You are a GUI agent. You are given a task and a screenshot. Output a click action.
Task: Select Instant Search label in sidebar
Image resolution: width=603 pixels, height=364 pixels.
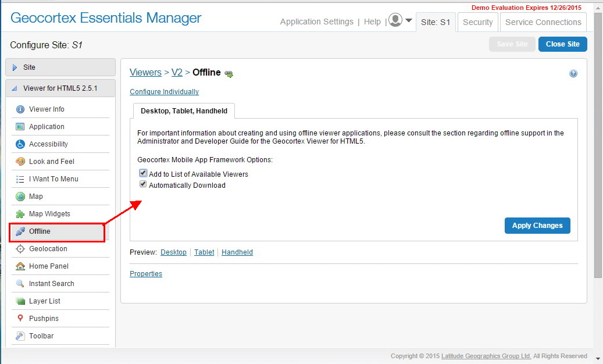tap(52, 284)
